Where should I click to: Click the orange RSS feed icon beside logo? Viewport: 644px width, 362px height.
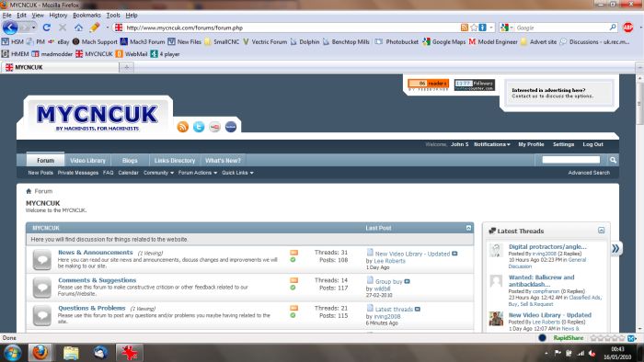[x=183, y=127]
